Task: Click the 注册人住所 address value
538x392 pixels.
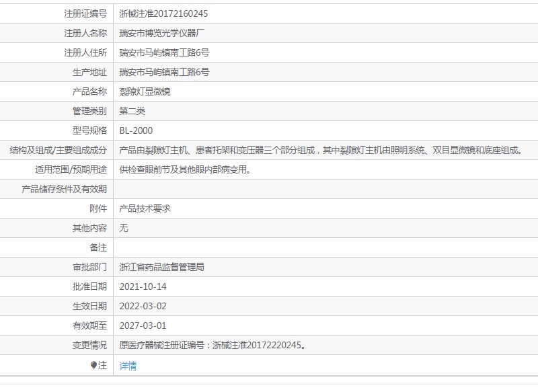Action: (164, 53)
